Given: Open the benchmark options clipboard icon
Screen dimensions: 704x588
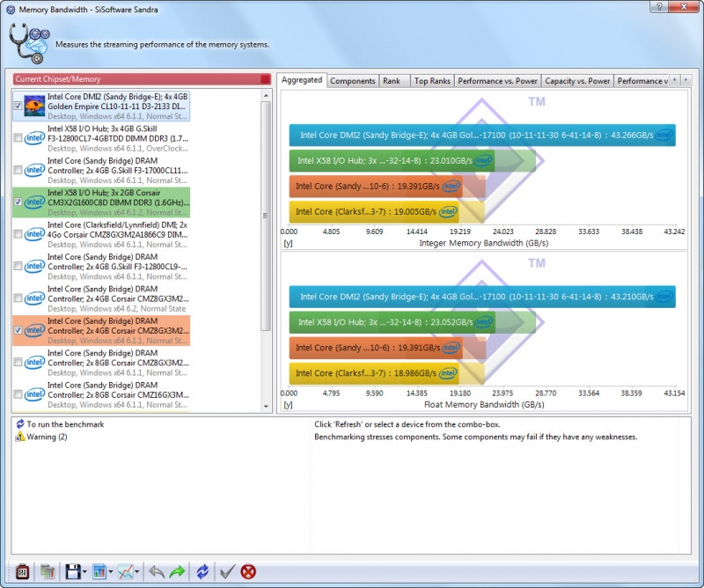Looking at the screenshot, I should [x=23, y=571].
